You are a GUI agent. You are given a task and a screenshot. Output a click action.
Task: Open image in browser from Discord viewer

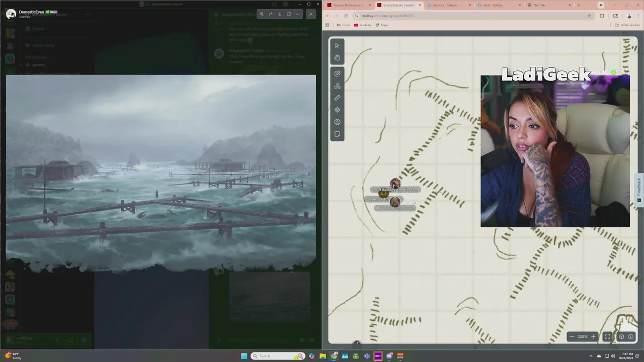pyautogui.click(x=289, y=14)
